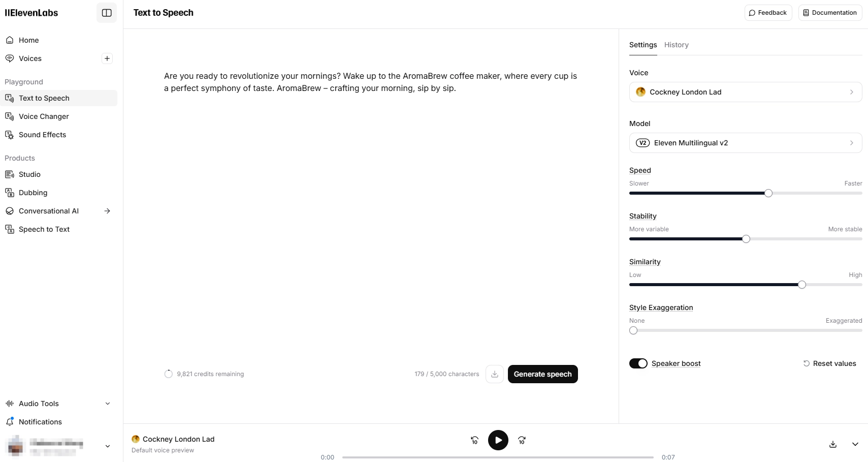The width and height of the screenshot is (868, 462).
Task: Open the Voice Changer tool
Action: (x=44, y=116)
